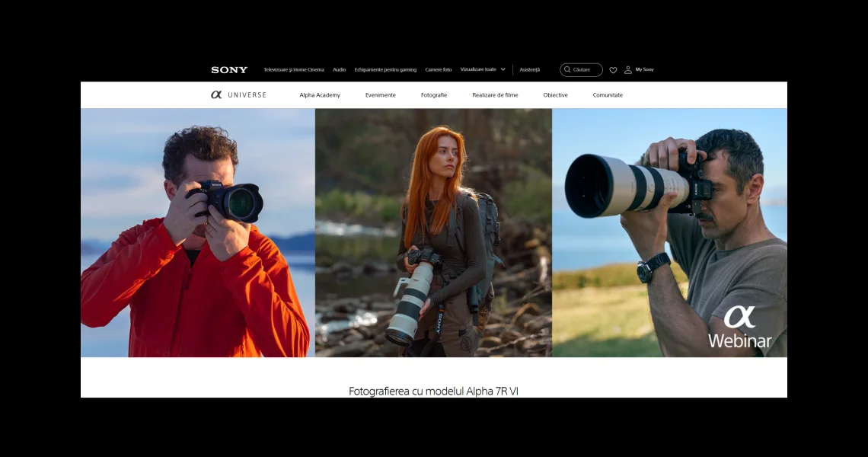
Task: Click photo of man in red jacket
Action: click(x=198, y=232)
